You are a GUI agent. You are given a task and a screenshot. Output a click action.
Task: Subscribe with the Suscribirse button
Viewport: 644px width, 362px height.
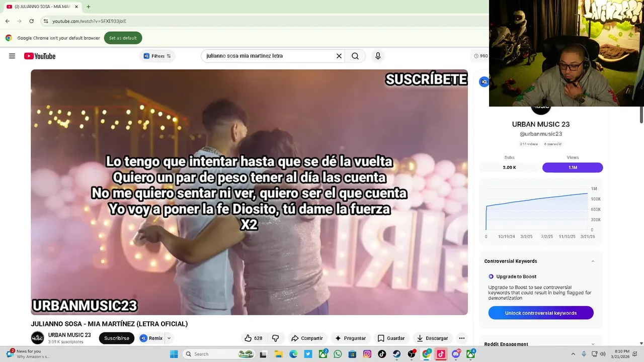(117, 338)
